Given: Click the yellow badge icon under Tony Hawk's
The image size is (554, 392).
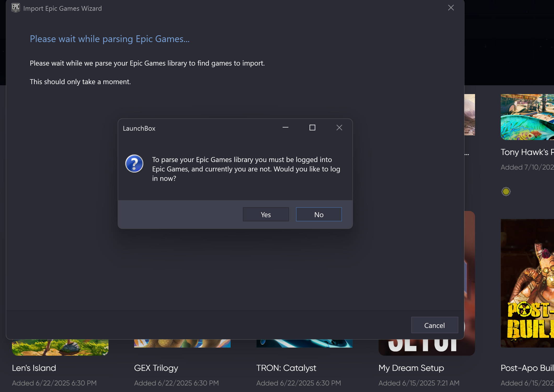Looking at the screenshot, I should [x=506, y=192].
